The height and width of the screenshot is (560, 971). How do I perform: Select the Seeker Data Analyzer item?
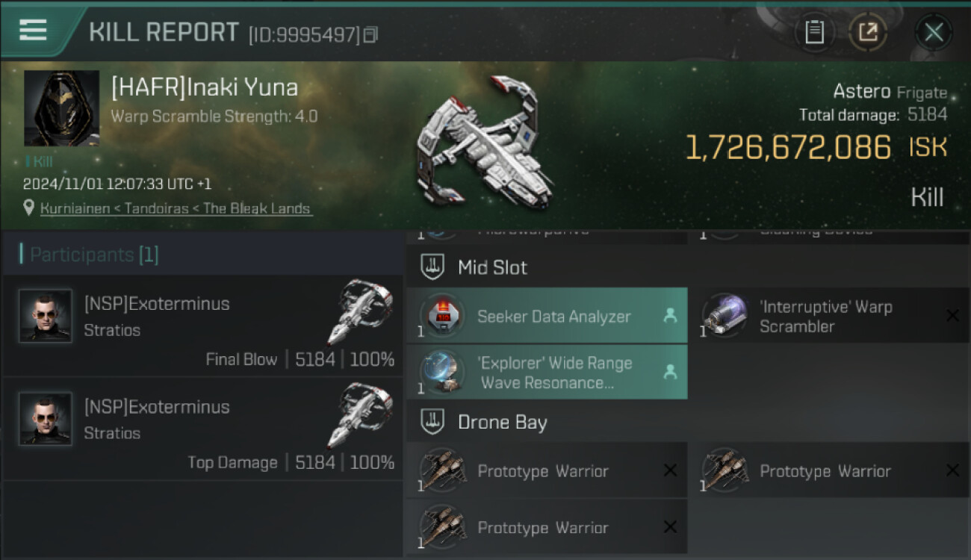pyautogui.click(x=553, y=317)
